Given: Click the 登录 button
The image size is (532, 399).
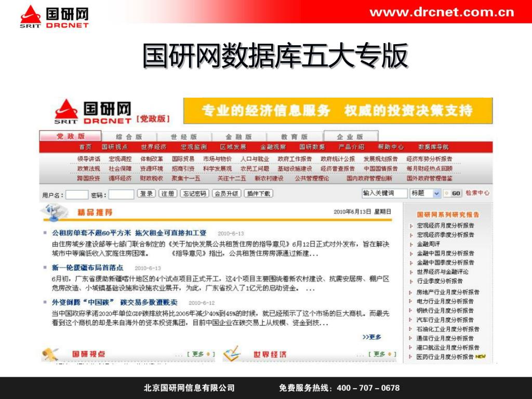Looking at the screenshot, I should pos(146,193).
